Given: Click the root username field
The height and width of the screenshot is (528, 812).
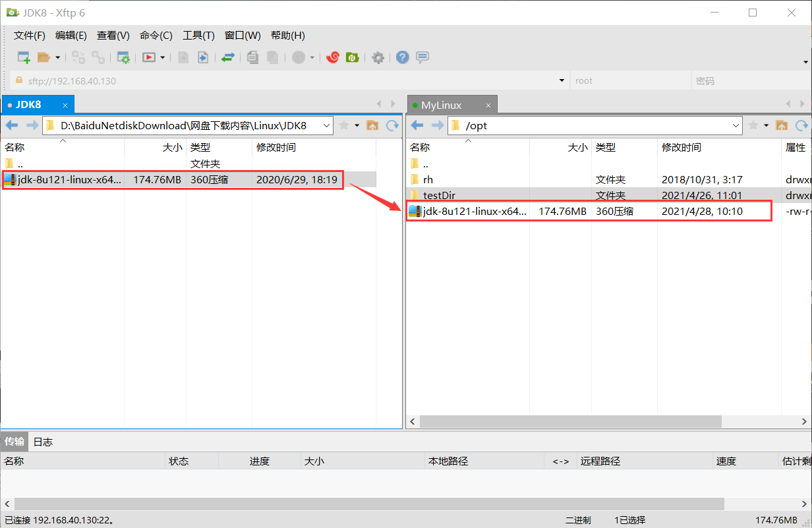Looking at the screenshot, I should [x=629, y=80].
